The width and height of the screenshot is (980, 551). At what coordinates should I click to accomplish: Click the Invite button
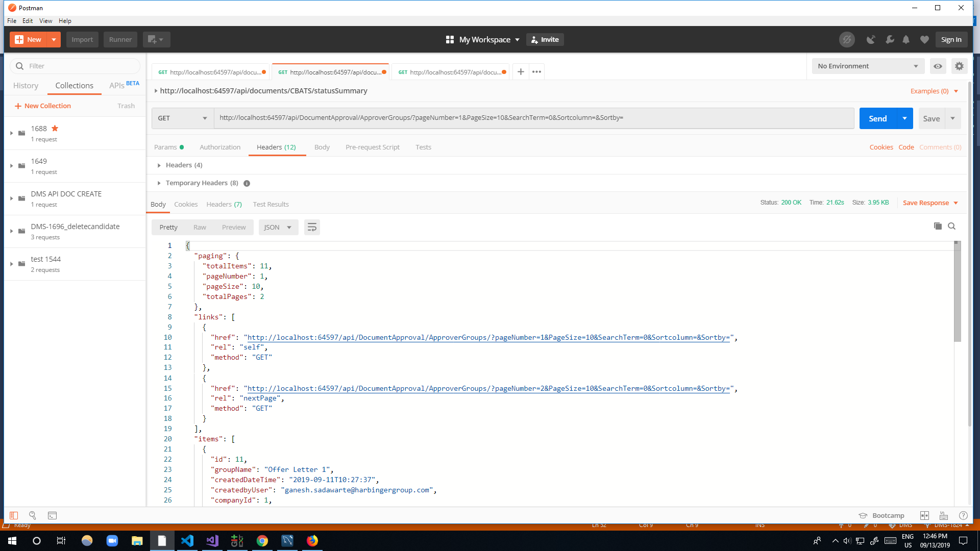[x=545, y=39]
